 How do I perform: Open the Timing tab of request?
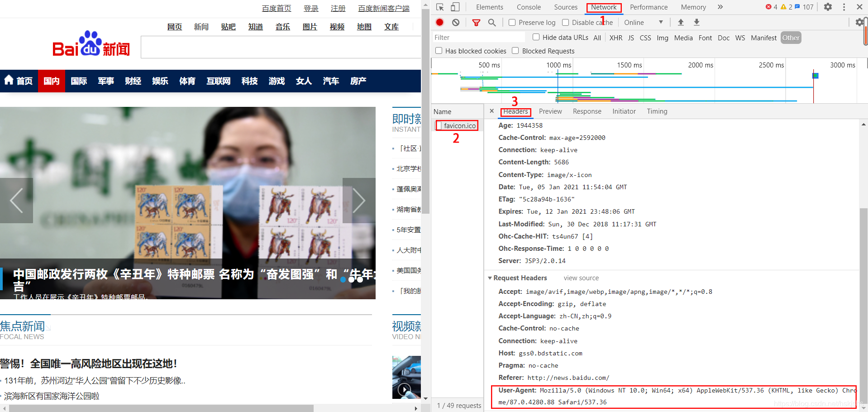pos(657,111)
